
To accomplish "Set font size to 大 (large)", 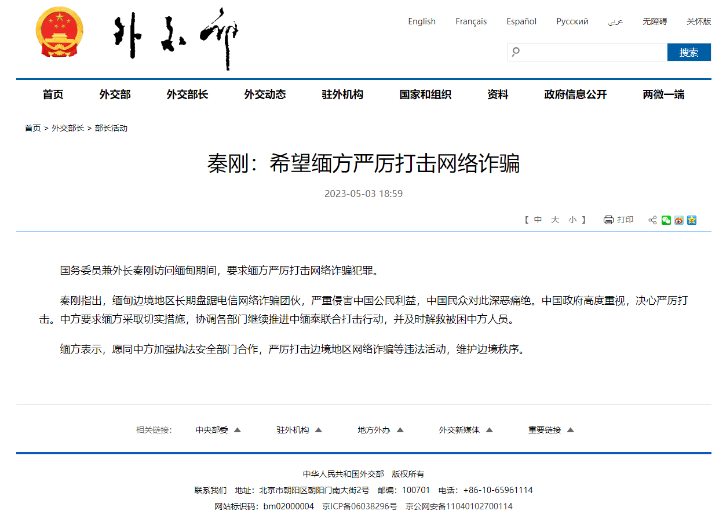I will (x=555, y=219).
